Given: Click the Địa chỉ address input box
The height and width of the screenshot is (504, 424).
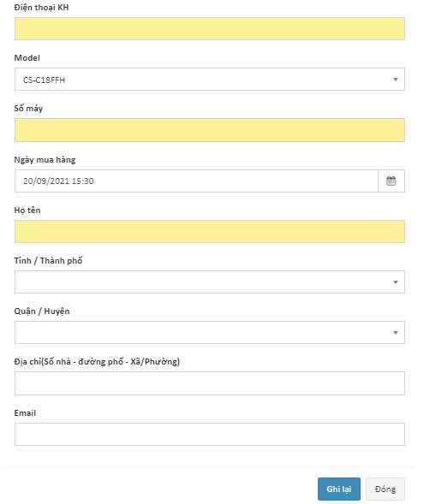Looking at the screenshot, I should (209, 383).
